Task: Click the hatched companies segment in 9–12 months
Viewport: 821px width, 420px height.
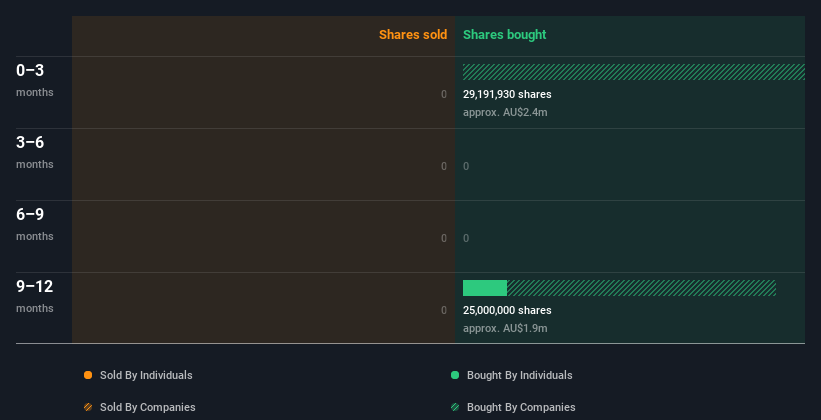Action: 641,288
